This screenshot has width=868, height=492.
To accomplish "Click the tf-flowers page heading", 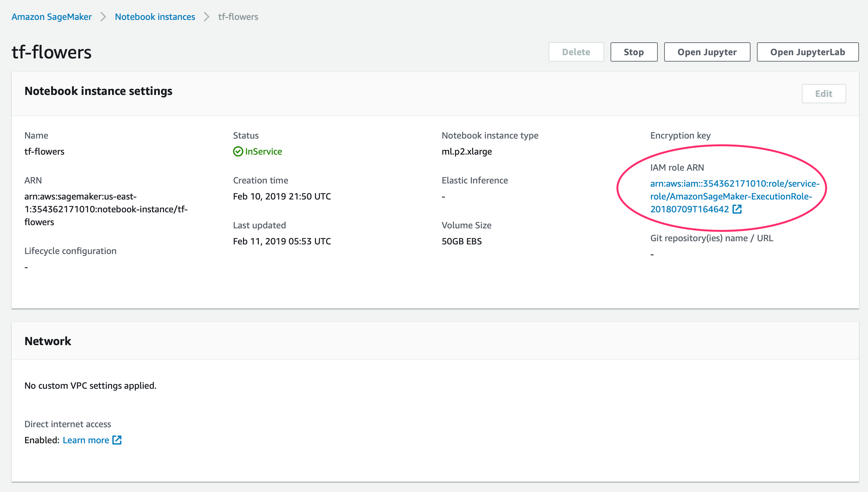I will 51,52.
